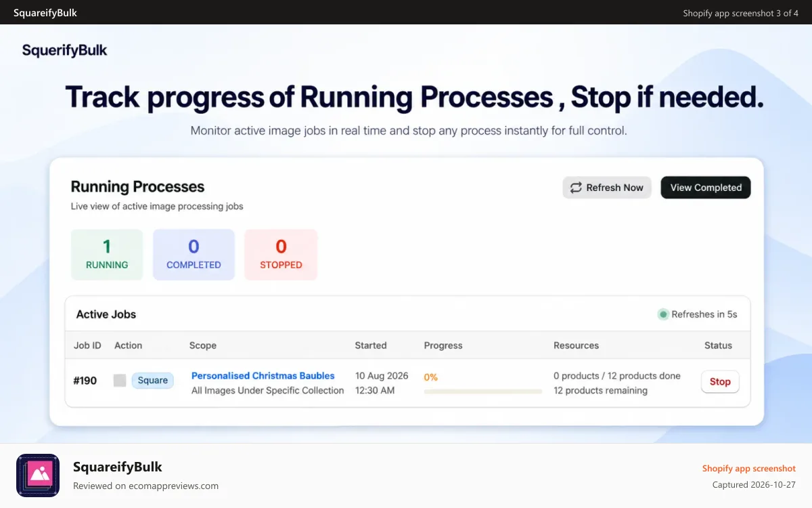Viewport: 812px width, 508px height.
Task: Click 'Shopify app screenshot 3 of 4'
Action: (741, 13)
